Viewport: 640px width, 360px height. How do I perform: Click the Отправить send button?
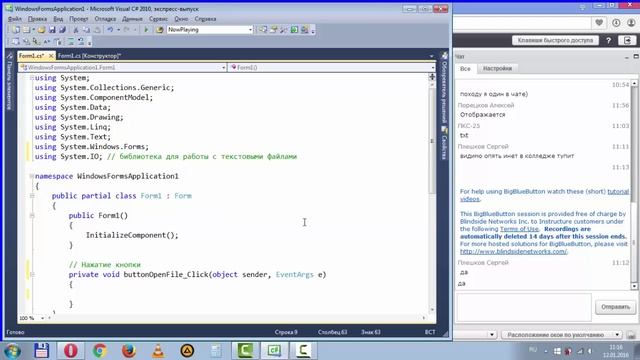click(x=616, y=307)
